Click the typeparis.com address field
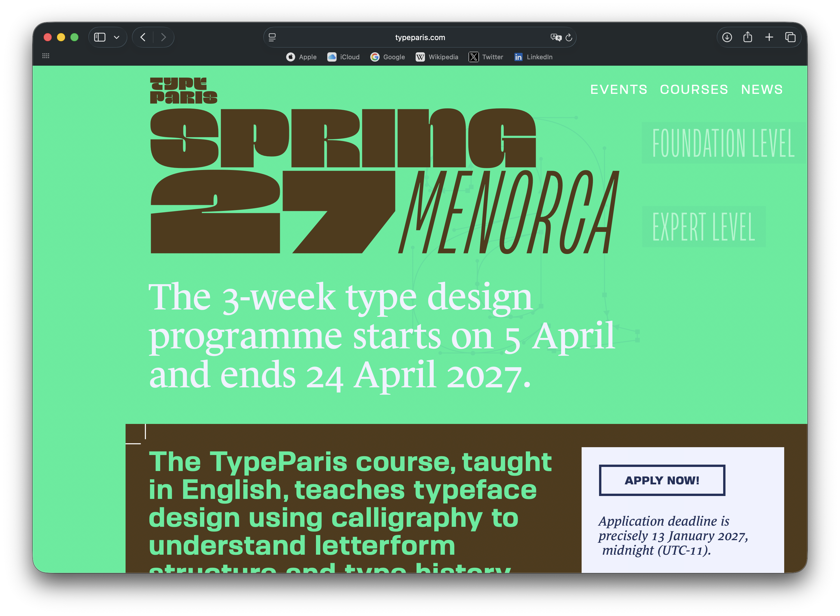This screenshot has height=616, width=840. 420,37
